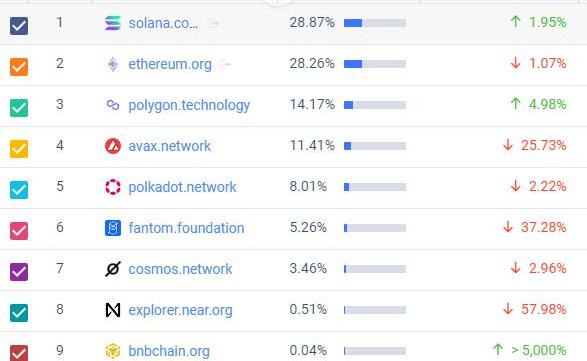587x361 pixels.
Task: Open external link icon beside solana.com
Action: pyautogui.click(x=213, y=23)
